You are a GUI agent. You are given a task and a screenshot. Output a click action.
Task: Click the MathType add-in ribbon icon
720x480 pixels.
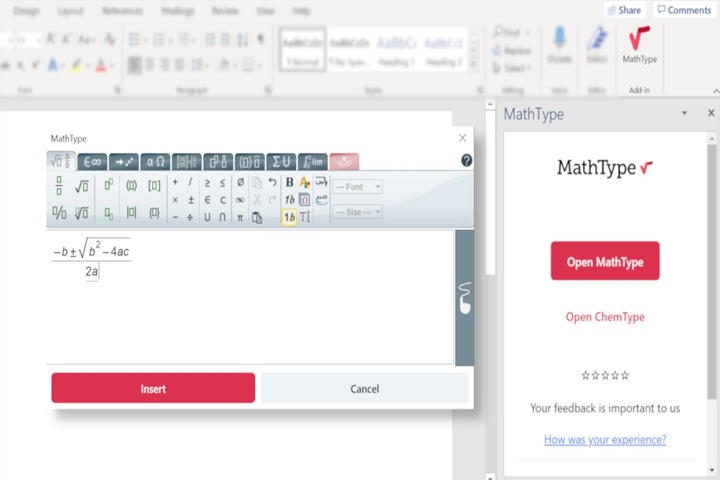click(639, 45)
